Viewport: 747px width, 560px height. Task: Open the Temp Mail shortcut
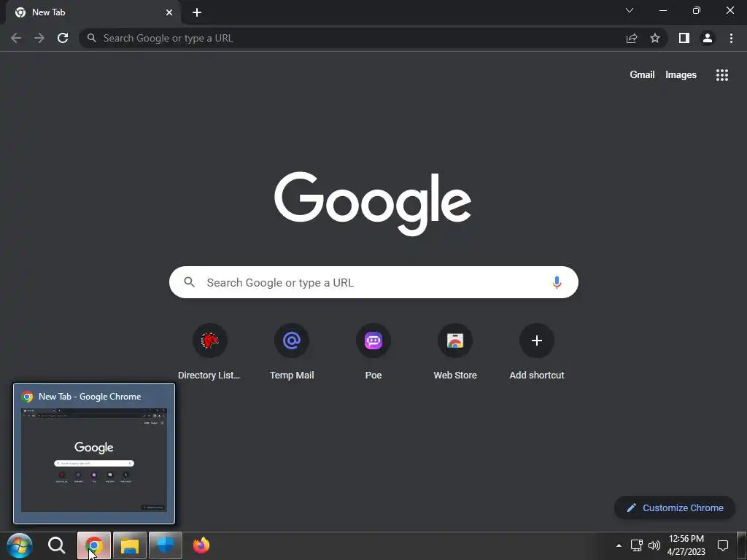point(292,351)
